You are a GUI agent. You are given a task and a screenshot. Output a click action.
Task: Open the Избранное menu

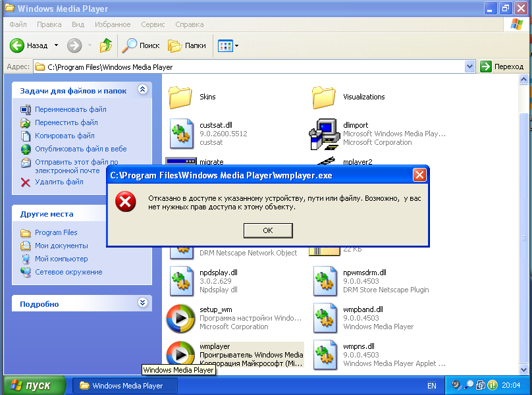113,24
